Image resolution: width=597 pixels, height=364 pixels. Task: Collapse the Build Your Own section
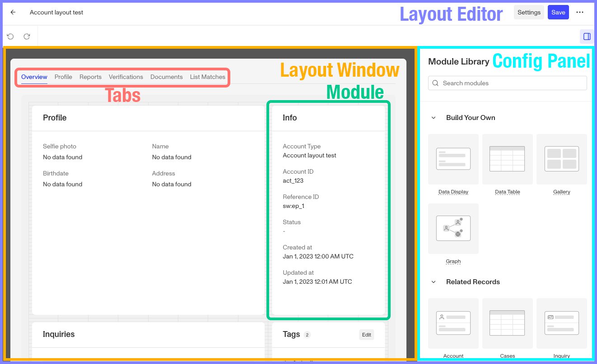click(x=434, y=118)
